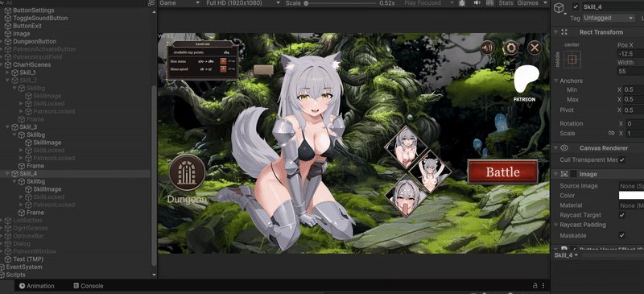The width and height of the screenshot is (644, 294).
Task: Click the Skill_4 cube icon in hierarchy
Action: (x=14, y=173)
